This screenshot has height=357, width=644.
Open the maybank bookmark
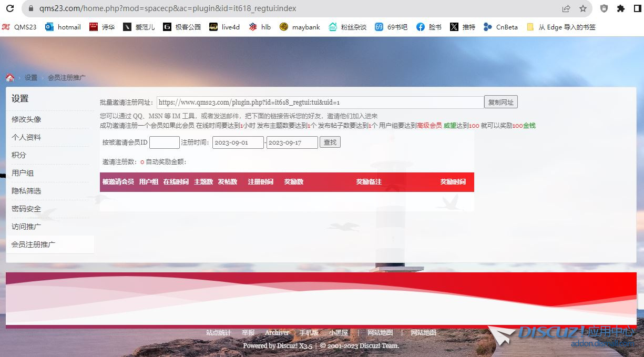tap(300, 27)
